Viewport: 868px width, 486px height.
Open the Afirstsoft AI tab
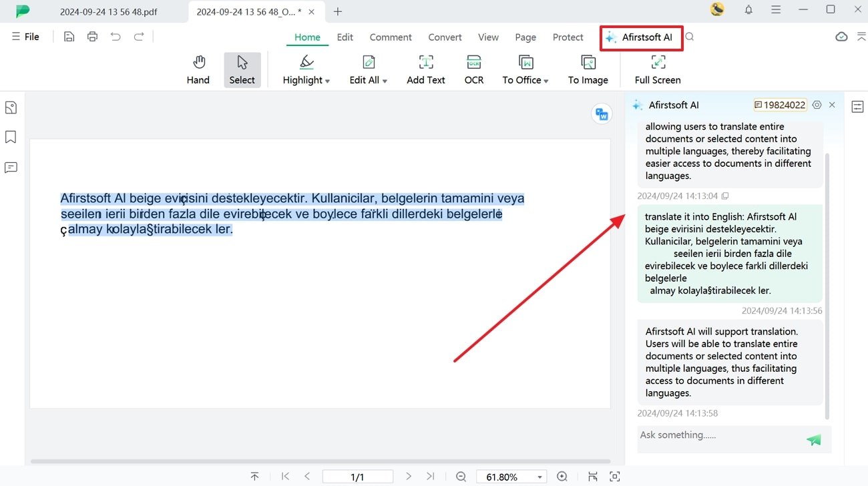click(641, 37)
